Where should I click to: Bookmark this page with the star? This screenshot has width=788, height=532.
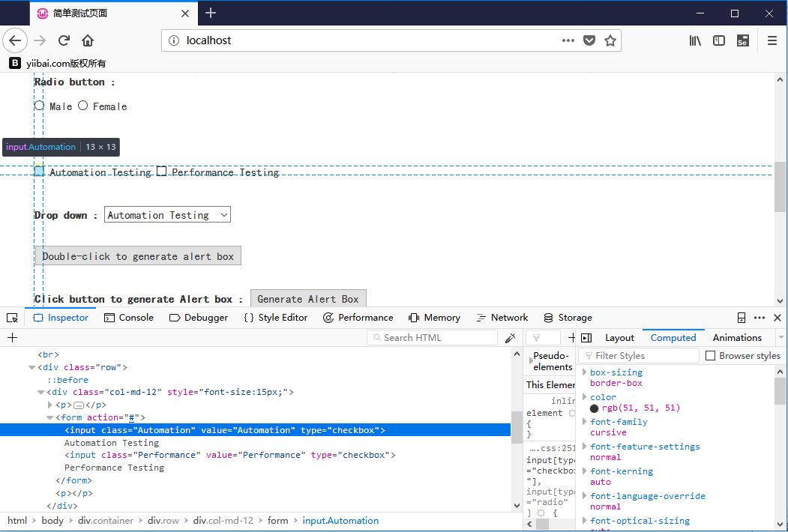point(610,40)
